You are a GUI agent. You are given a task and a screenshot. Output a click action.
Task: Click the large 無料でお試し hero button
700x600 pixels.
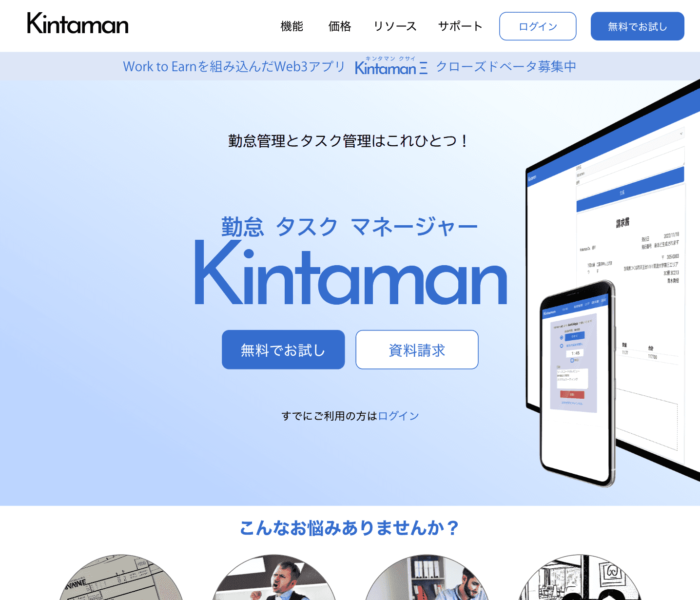tap(283, 350)
